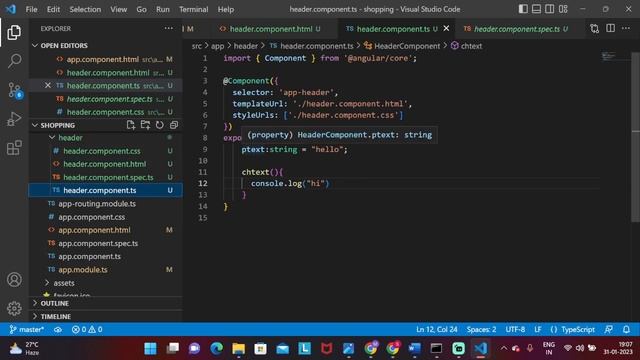Open the Manage settings gear
Image resolution: width=640 pixels, height=360 pixels.
click(14, 308)
